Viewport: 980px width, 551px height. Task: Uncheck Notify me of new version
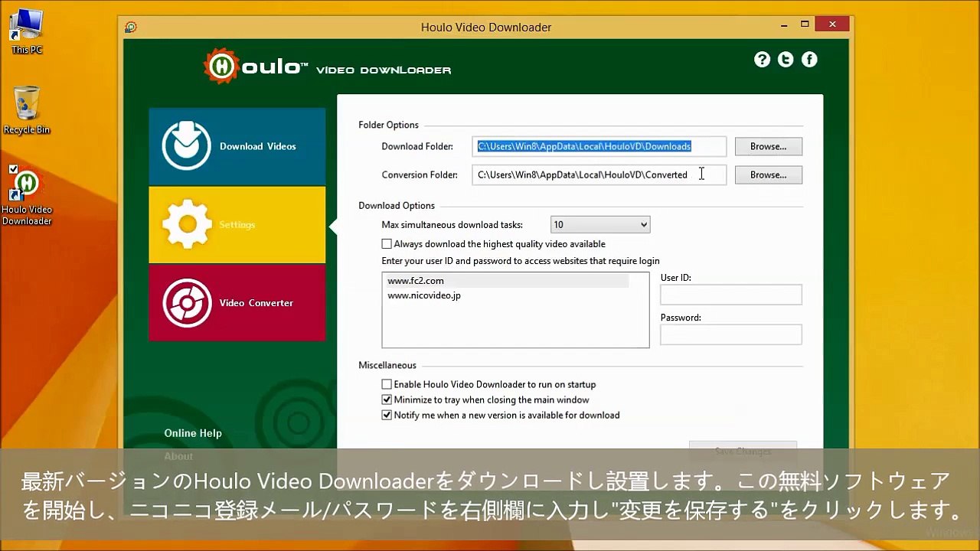[x=387, y=415]
